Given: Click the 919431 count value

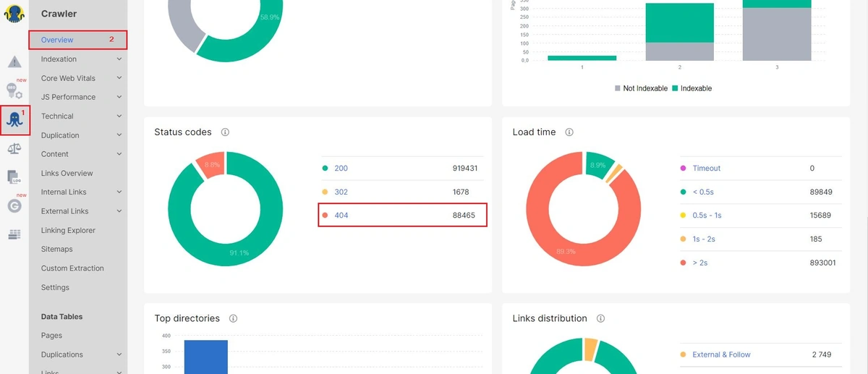Looking at the screenshot, I should [465, 168].
